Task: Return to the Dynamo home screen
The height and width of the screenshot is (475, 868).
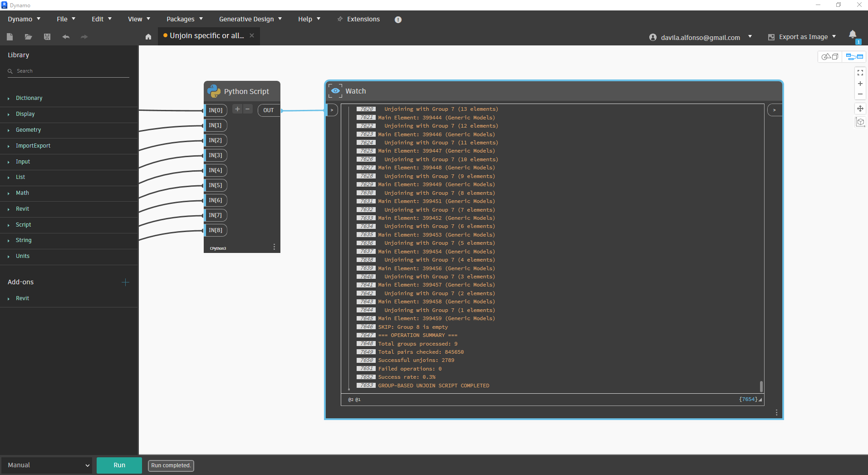Action: click(148, 37)
